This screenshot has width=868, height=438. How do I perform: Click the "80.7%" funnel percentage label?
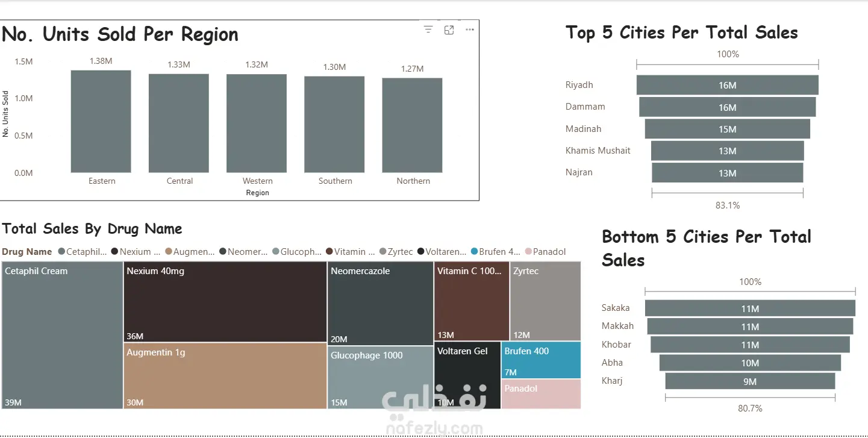[750, 408]
